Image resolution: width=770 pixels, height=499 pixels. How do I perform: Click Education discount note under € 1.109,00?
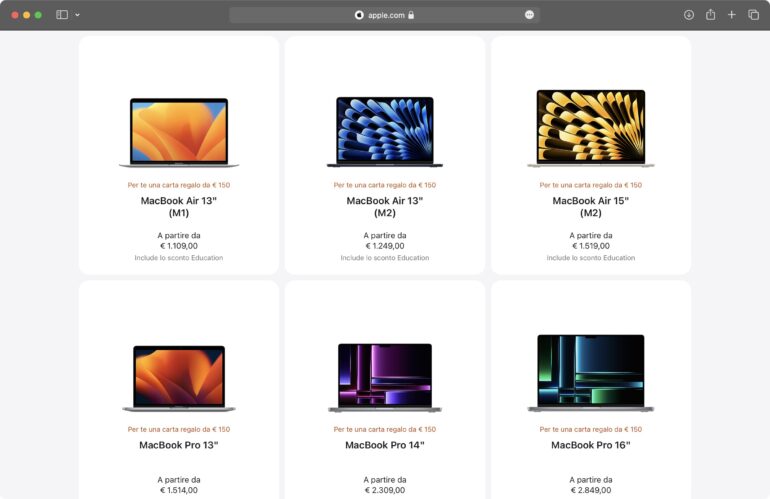179,258
